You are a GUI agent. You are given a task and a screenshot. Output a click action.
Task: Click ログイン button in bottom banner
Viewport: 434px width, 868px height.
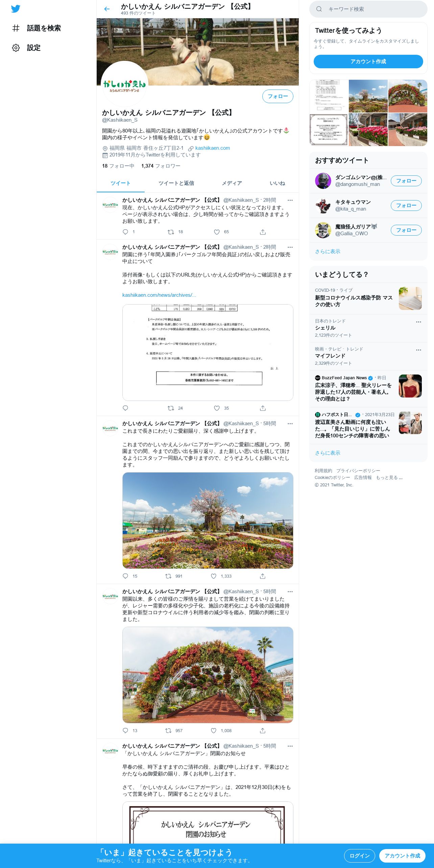pyautogui.click(x=359, y=856)
